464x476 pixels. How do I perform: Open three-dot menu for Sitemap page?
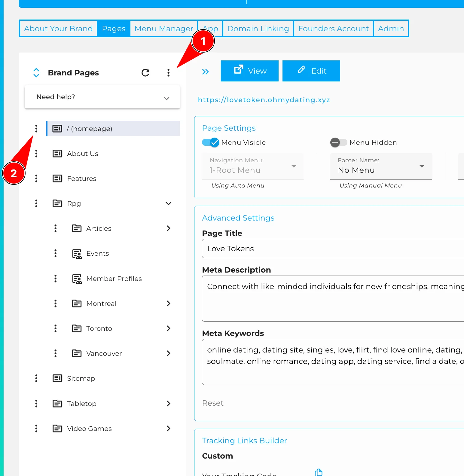point(36,378)
